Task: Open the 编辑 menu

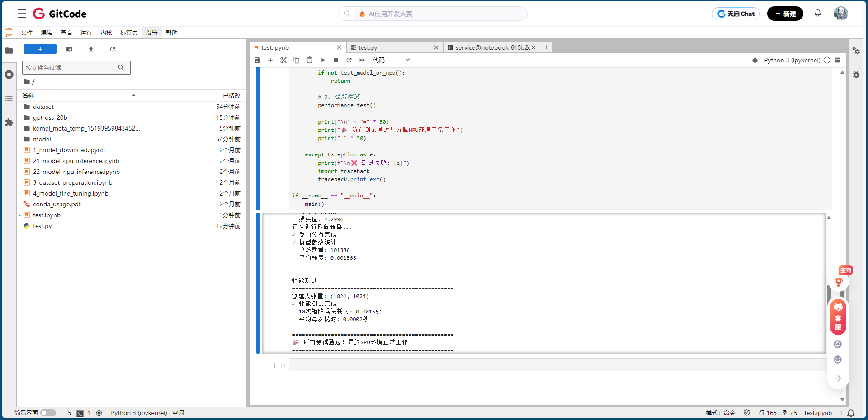Action: (47, 33)
